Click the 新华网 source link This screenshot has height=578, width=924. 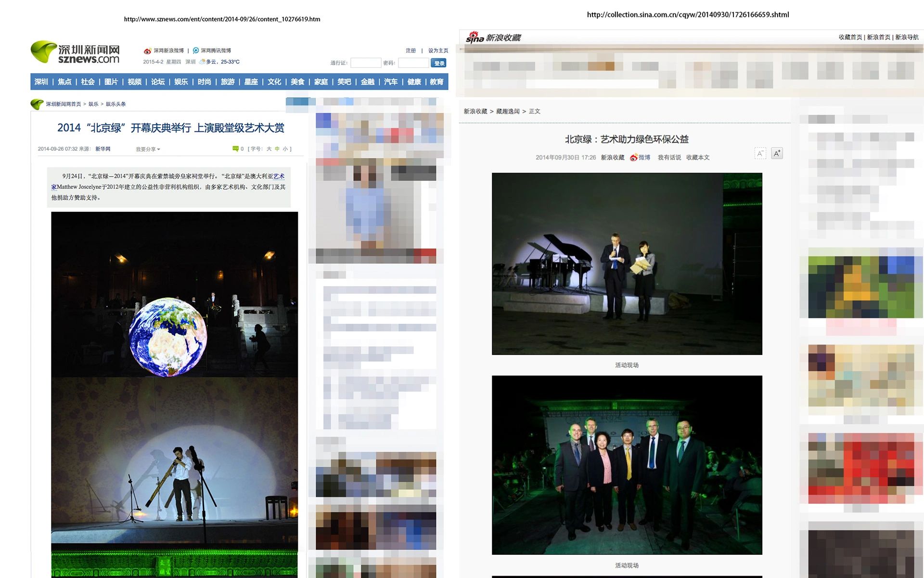point(103,149)
